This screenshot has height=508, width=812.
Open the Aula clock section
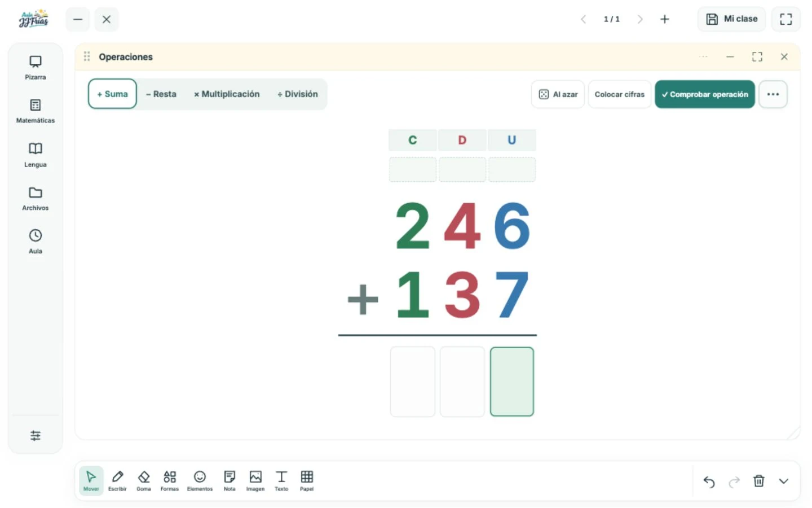coord(35,242)
